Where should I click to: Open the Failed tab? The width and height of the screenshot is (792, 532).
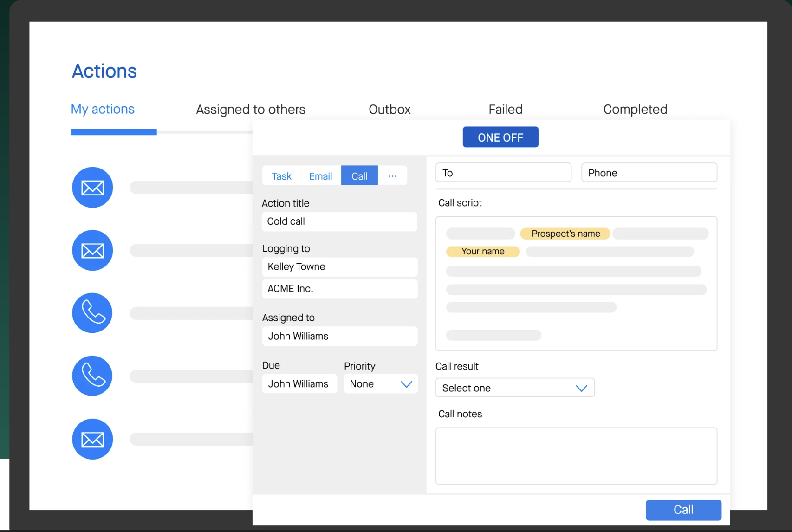click(506, 110)
